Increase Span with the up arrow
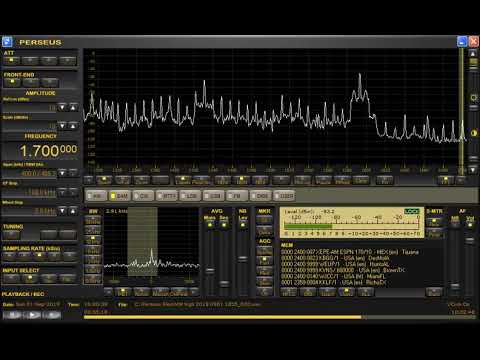 (x=73, y=173)
